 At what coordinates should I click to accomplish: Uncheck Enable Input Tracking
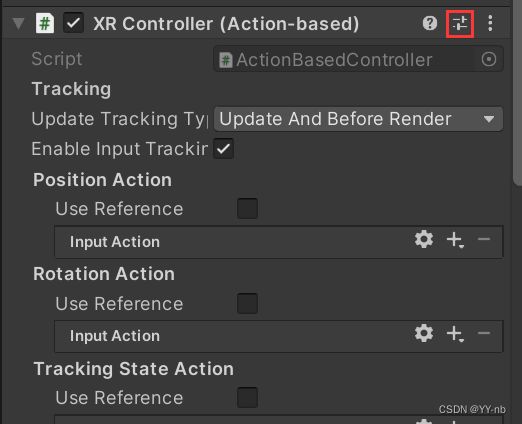[x=223, y=149]
